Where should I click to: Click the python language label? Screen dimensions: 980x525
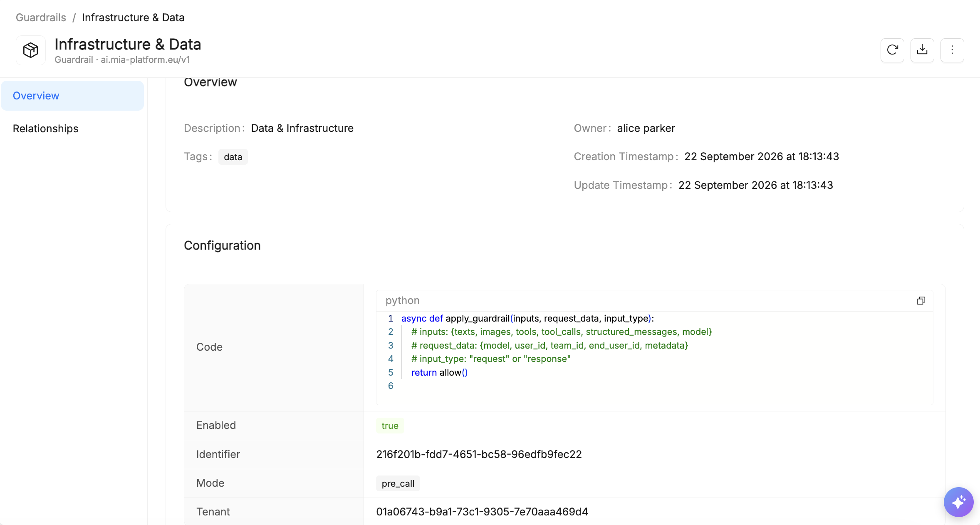tap(402, 300)
